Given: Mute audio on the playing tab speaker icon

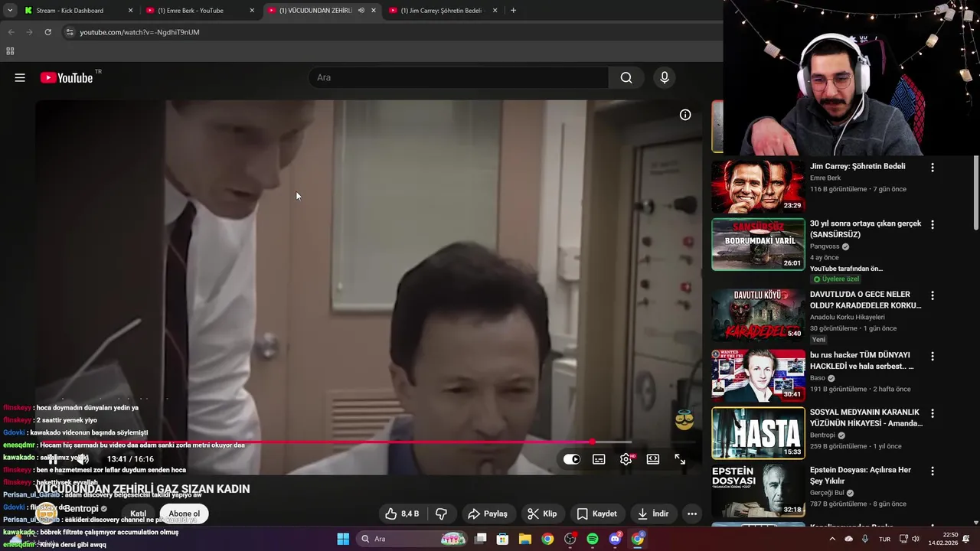Looking at the screenshot, I should (361, 11).
